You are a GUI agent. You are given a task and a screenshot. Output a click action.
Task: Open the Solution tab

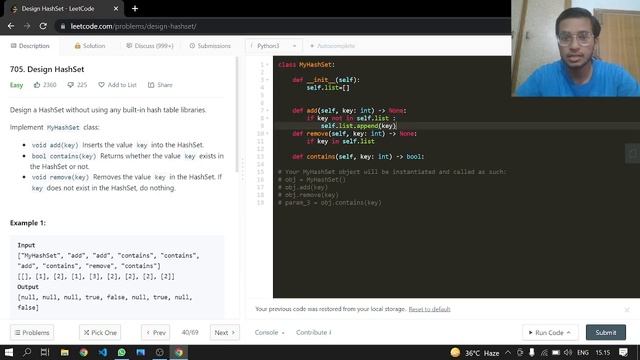[90, 46]
